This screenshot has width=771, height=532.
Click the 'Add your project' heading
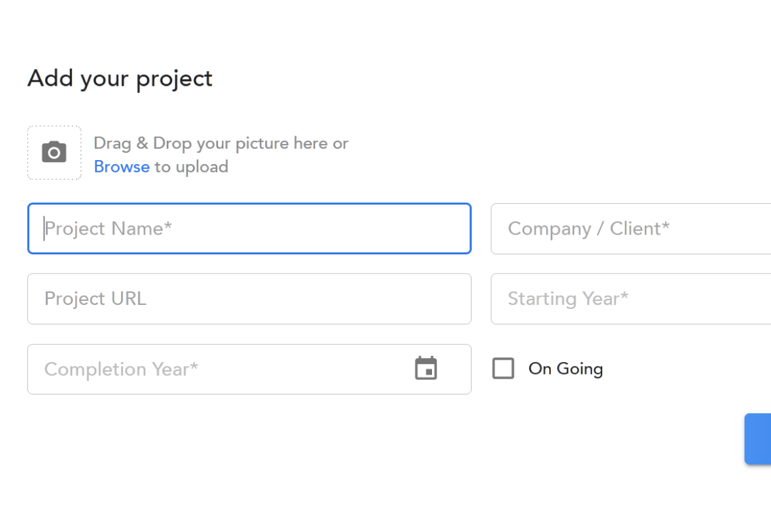point(120,78)
